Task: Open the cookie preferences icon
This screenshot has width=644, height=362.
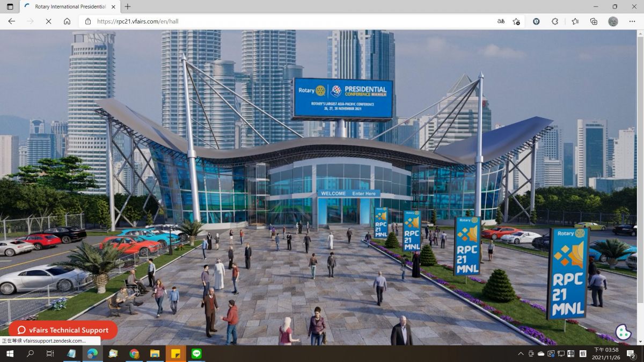Action: (x=623, y=333)
